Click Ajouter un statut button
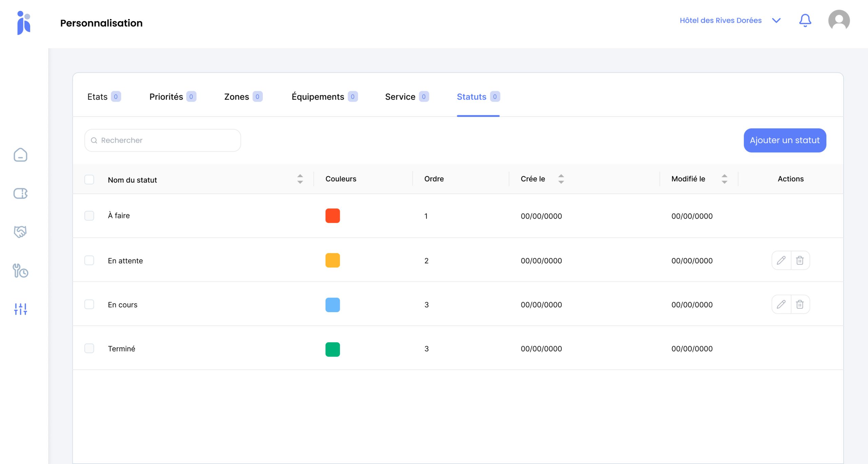 coord(785,140)
